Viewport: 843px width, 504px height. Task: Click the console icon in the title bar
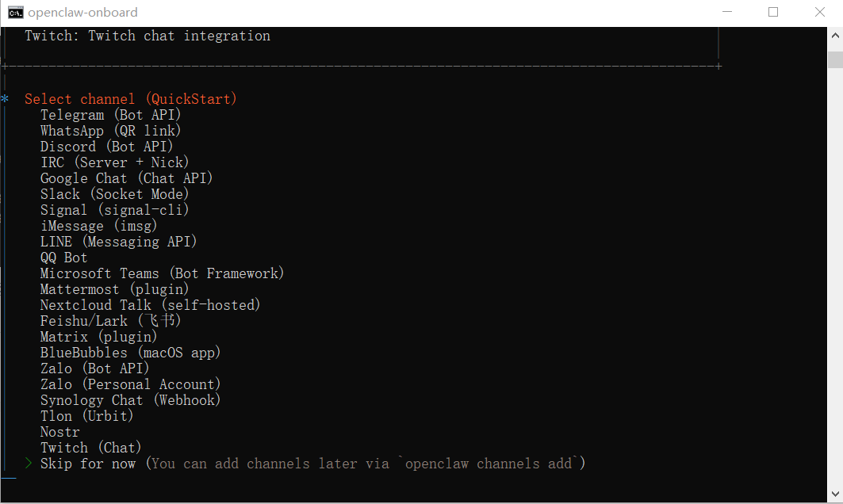point(15,12)
